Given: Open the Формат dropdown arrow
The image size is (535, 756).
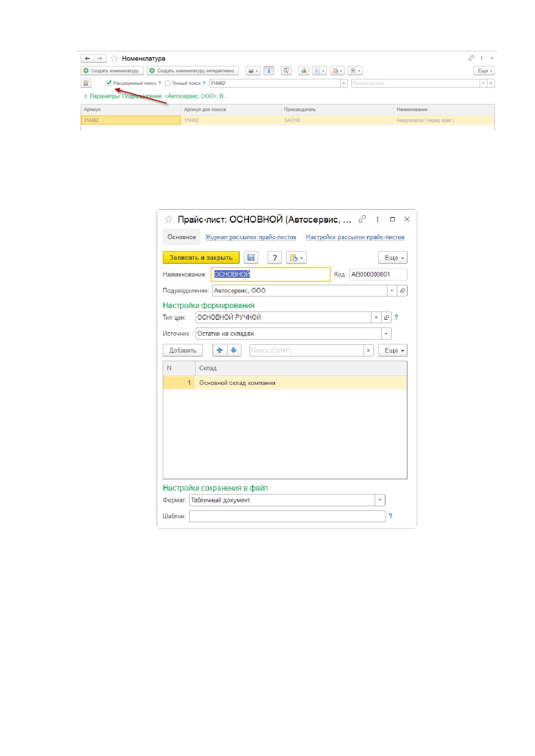Looking at the screenshot, I should [x=380, y=500].
